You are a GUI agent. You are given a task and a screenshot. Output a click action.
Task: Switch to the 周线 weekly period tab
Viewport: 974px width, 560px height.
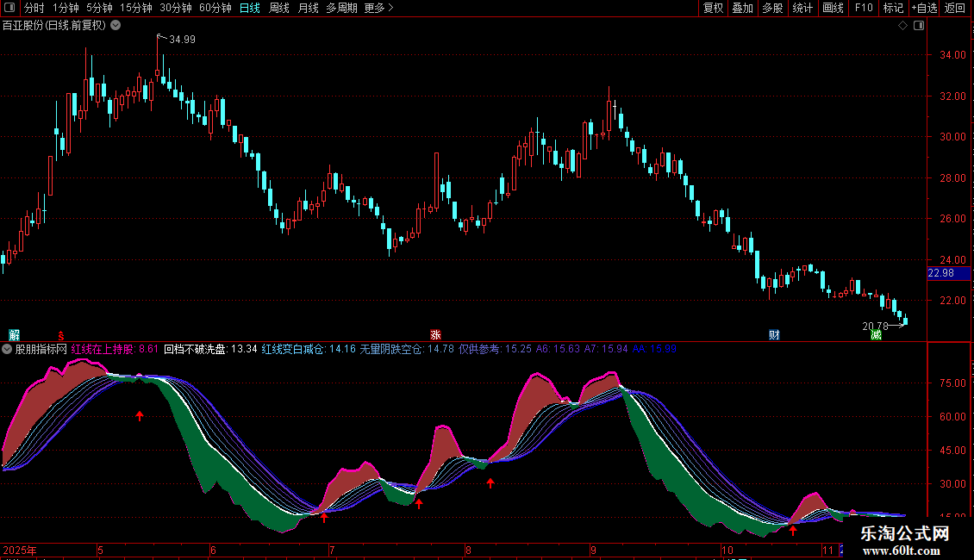(x=279, y=9)
